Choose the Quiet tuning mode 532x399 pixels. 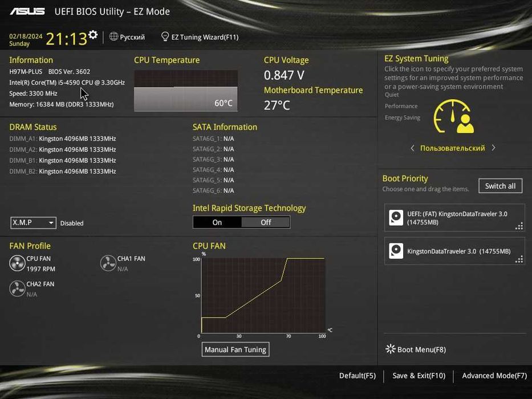point(392,95)
